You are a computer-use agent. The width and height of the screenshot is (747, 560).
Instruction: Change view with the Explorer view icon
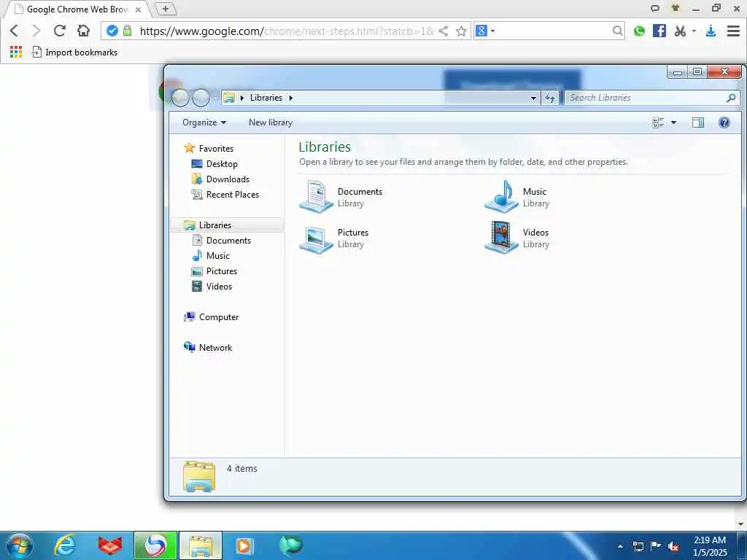click(x=658, y=122)
